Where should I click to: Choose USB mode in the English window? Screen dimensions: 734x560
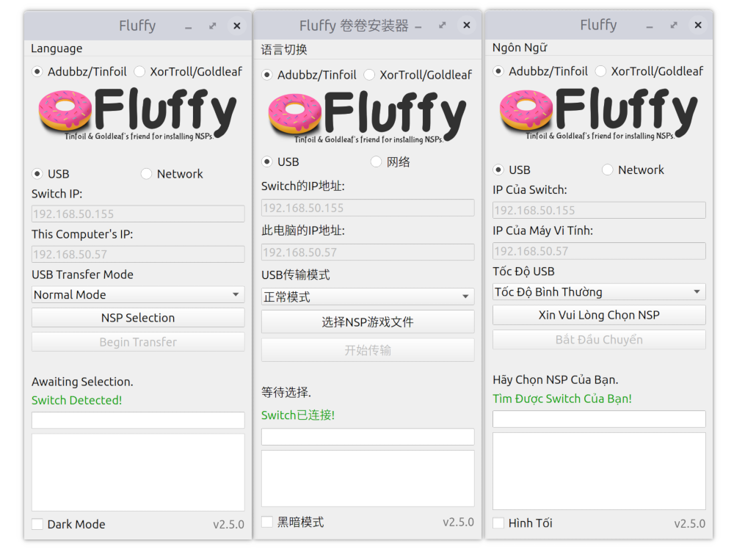51,174
